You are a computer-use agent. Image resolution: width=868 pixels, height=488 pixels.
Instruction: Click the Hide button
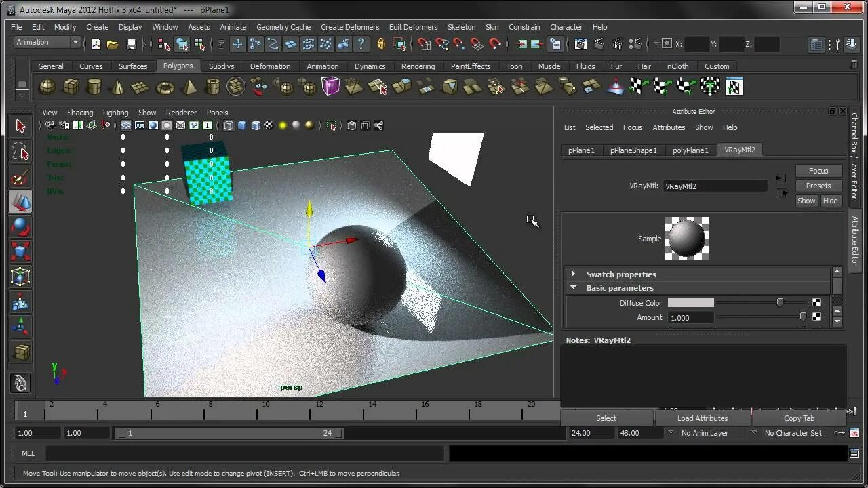830,201
